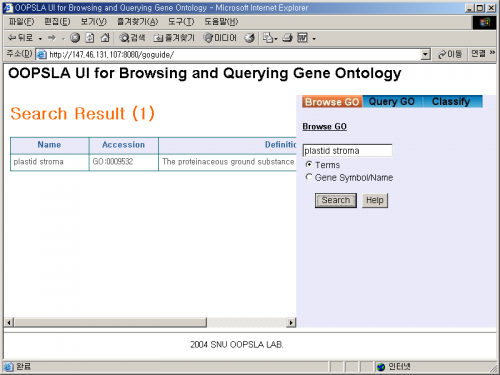This screenshot has height=375, width=500.
Task: Click the Search Result (1) heading
Action: 82,114
